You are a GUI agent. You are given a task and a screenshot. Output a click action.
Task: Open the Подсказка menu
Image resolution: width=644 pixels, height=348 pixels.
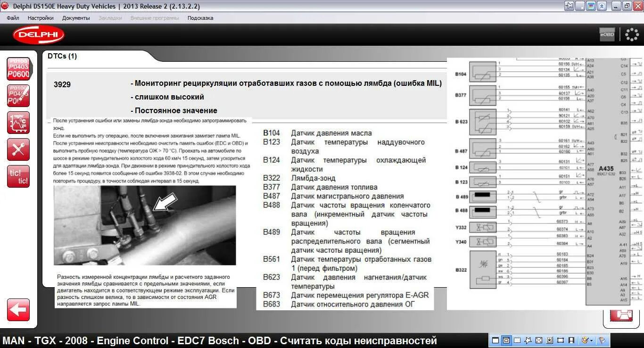click(200, 18)
